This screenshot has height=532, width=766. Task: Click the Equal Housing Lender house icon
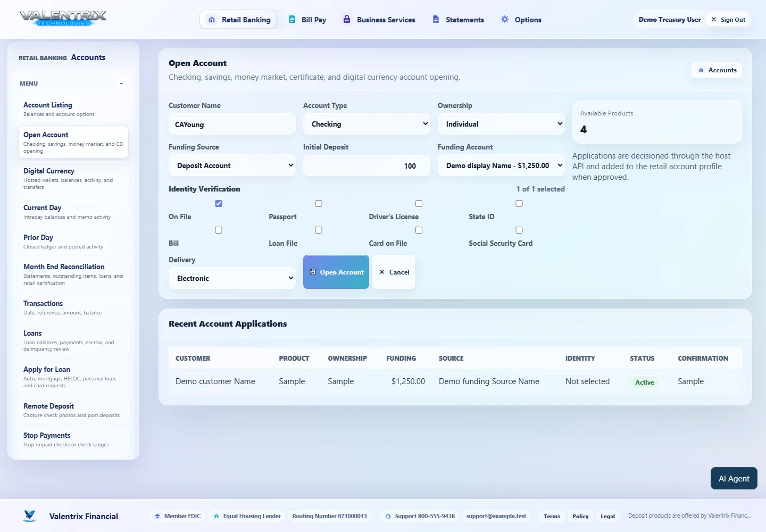(217, 516)
